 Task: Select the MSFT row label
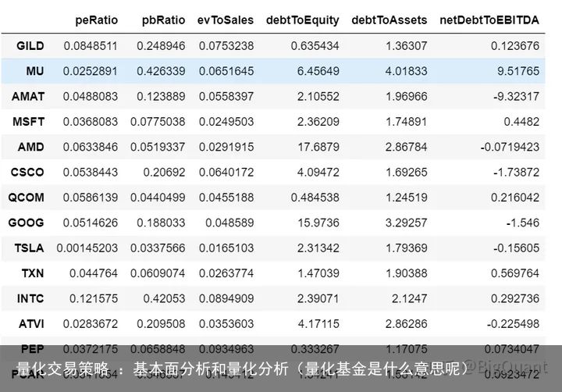tap(29, 122)
